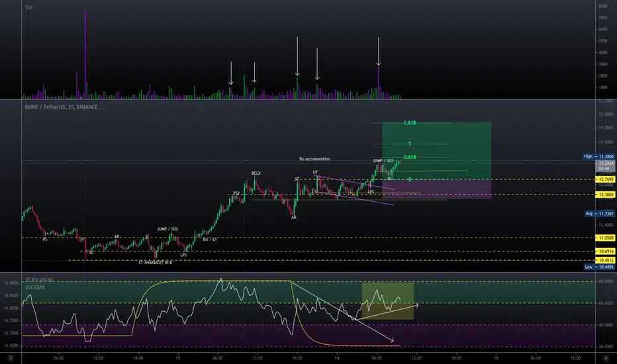Click 20.0000 on the RSI scale

(606, 347)
